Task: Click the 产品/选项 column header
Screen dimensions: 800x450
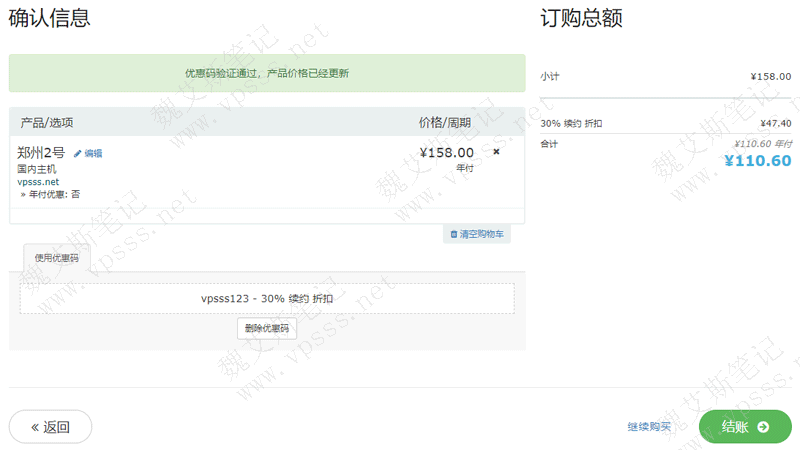Action: (x=46, y=122)
